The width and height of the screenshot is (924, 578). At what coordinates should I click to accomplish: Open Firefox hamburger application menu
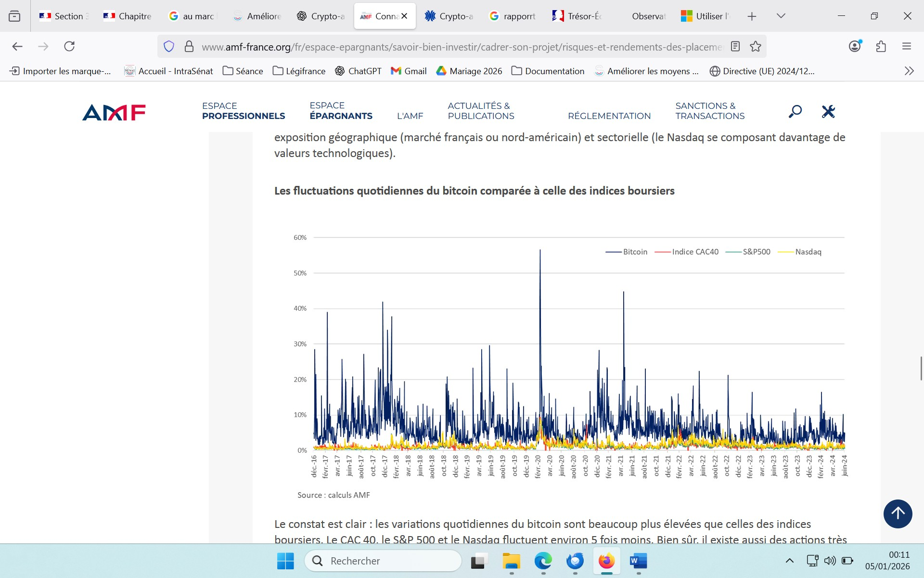coord(907,46)
